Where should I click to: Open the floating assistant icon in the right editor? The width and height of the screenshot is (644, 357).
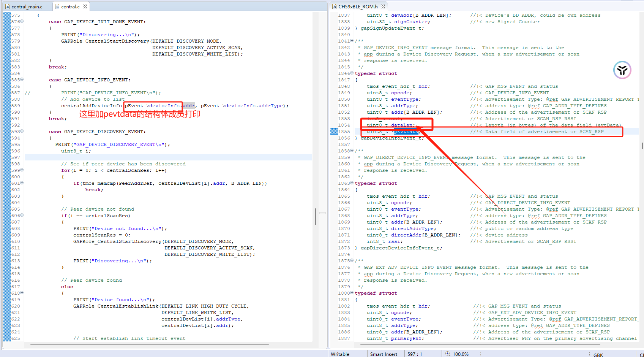tap(622, 70)
